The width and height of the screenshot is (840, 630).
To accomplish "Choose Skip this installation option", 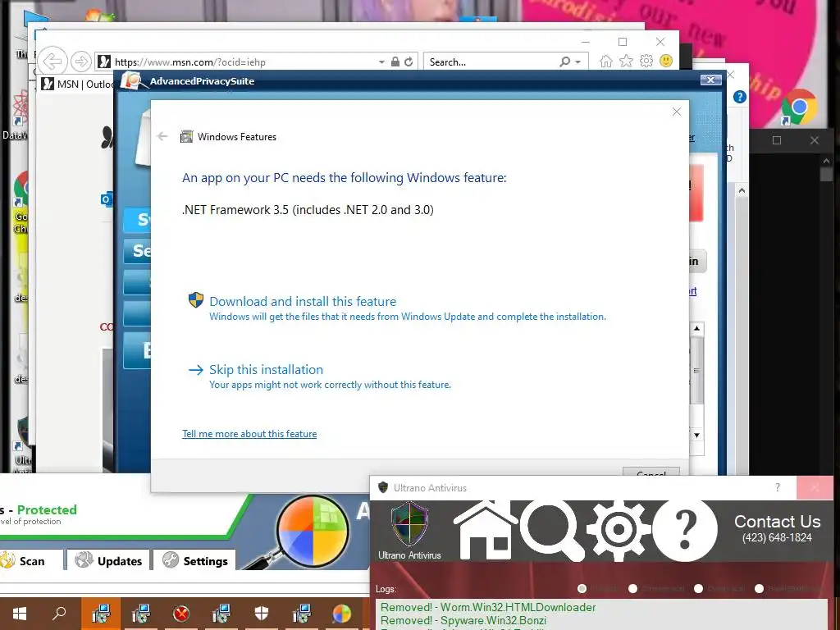I will click(x=267, y=370).
